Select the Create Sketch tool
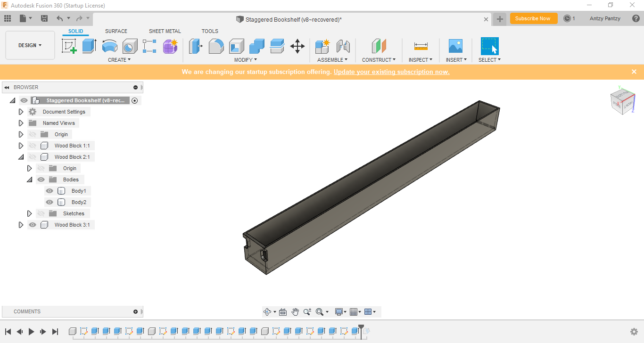The width and height of the screenshot is (644, 343). click(69, 46)
